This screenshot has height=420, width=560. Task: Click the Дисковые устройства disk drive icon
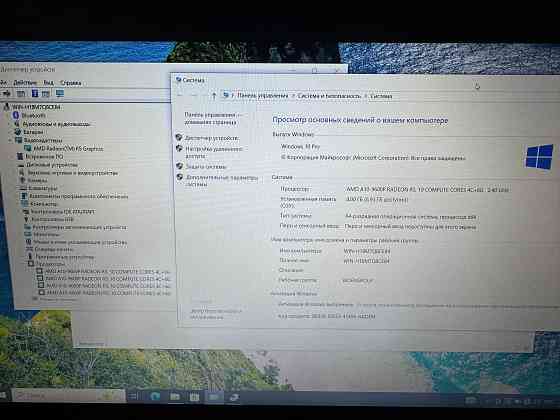[x=21, y=165]
